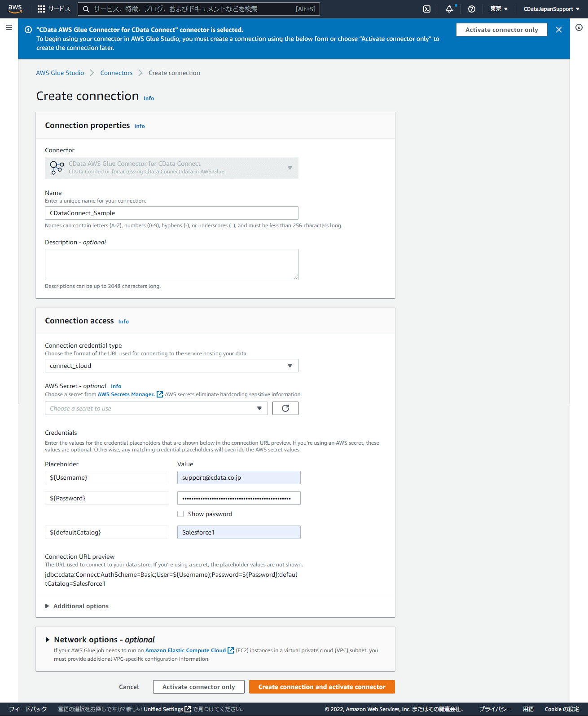Click the connection Name input field
The image size is (588, 716).
coord(171,213)
